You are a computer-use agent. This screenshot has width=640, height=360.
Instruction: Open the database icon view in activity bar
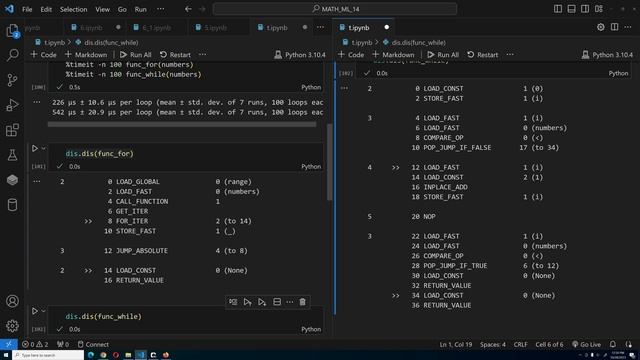[x=12, y=204]
